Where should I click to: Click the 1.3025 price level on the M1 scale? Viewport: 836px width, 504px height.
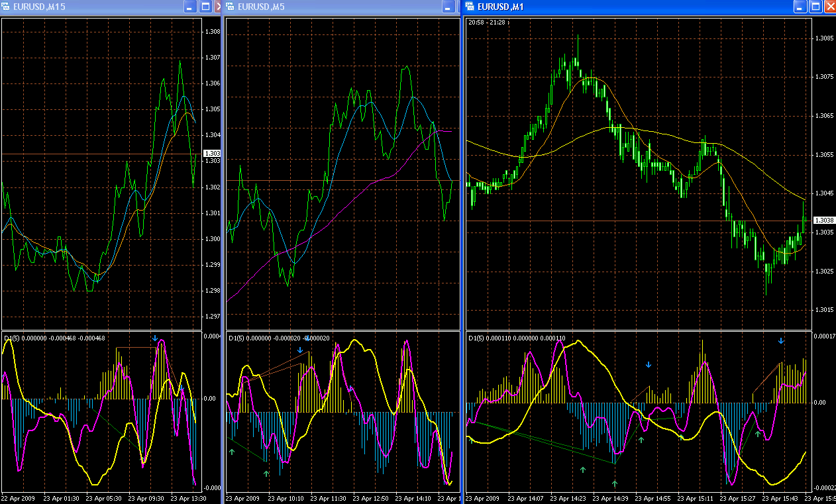(x=824, y=272)
